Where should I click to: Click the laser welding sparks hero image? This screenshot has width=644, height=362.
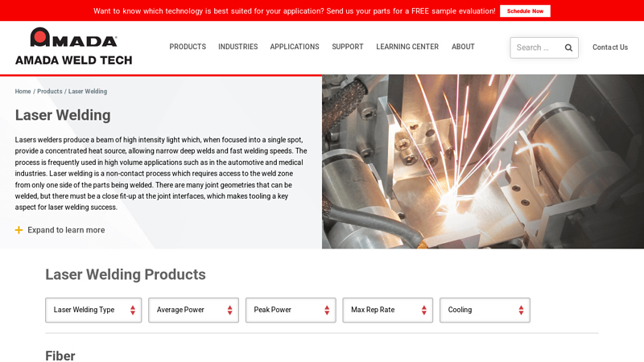coord(483,162)
